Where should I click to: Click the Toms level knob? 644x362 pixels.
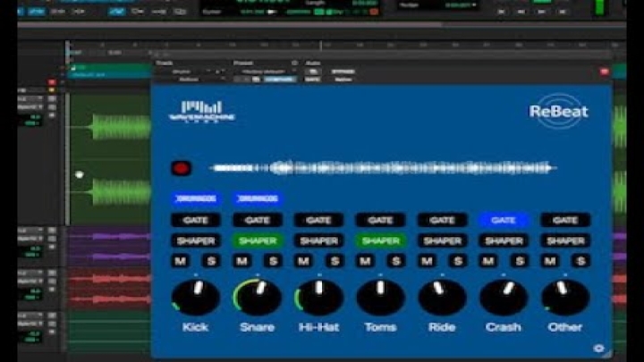(380, 297)
